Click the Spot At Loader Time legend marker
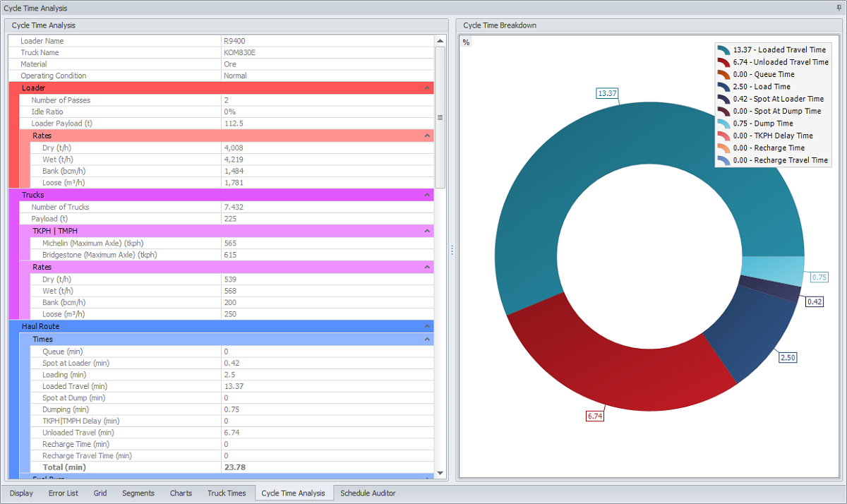 click(723, 99)
